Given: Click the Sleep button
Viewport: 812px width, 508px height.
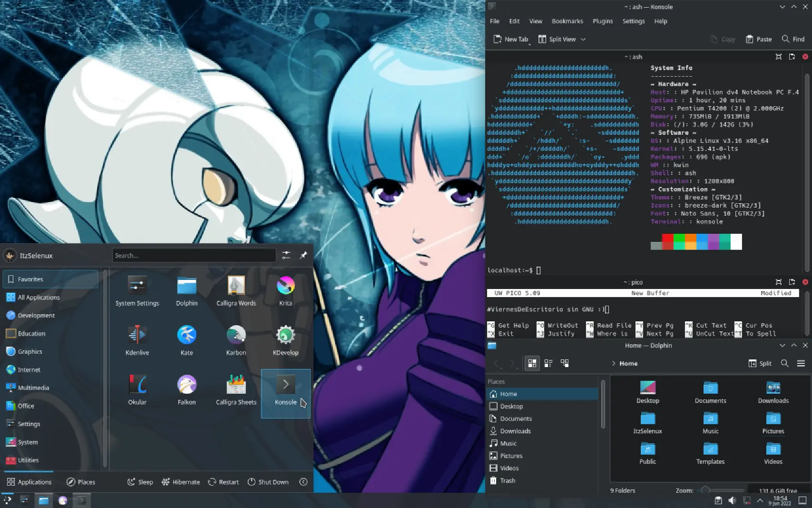Looking at the screenshot, I should 140,482.
